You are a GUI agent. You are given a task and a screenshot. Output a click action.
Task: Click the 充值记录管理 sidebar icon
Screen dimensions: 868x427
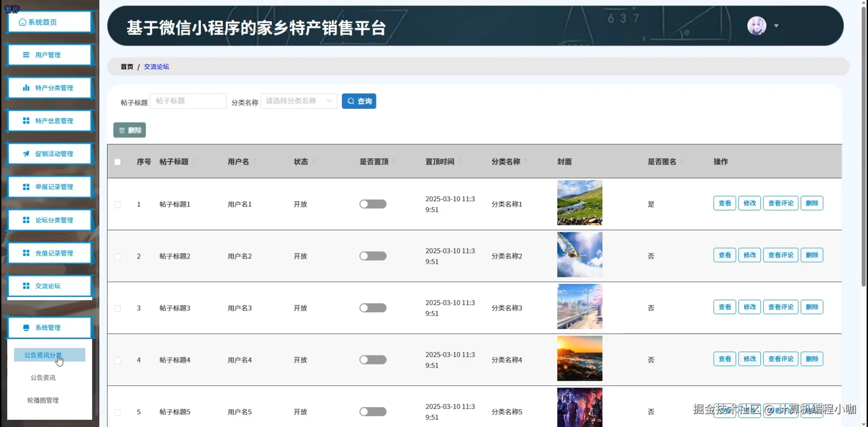(x=26, y=253)
